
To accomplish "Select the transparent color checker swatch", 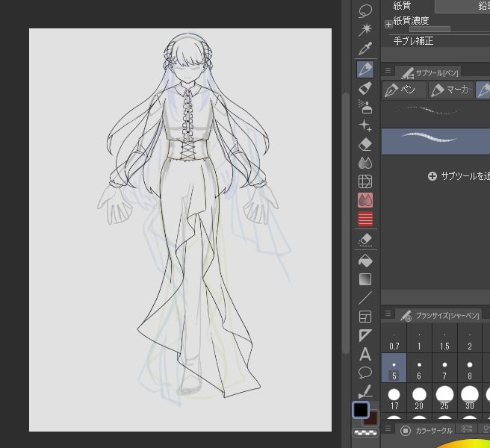I will tap(365, 432).
